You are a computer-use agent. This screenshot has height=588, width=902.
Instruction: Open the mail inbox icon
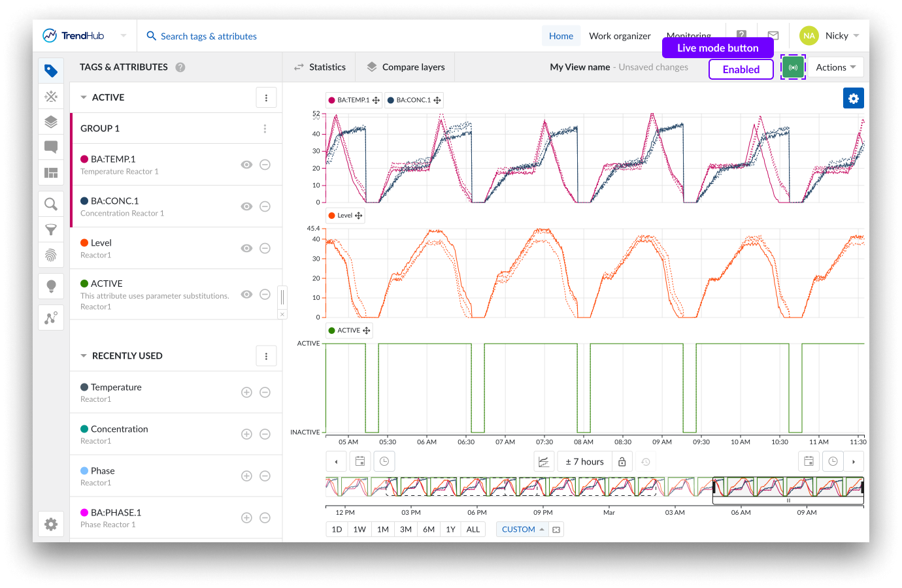(773, 36)
